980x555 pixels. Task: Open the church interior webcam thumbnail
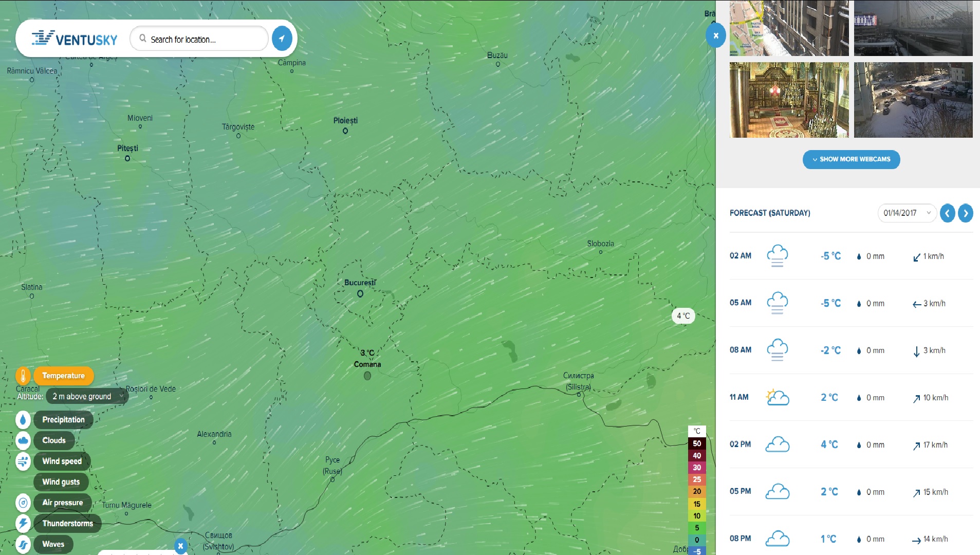tap(789, 100)
